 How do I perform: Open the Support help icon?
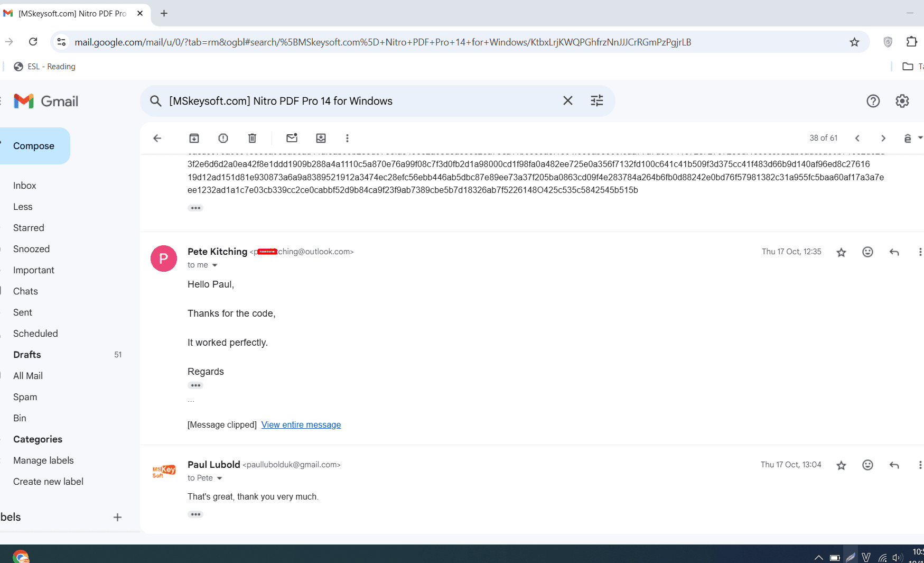(873, 101)
